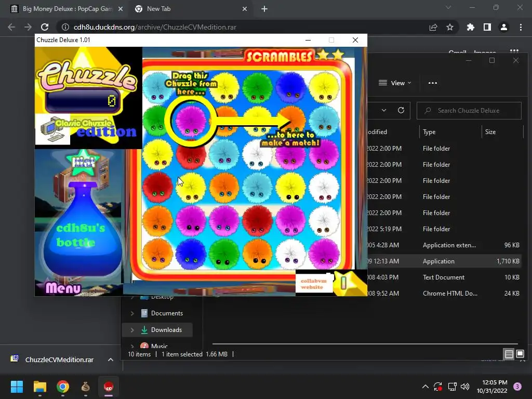Switch File Explorer to large thumbnails view
The image size is (532, 399).
(520, 354)
